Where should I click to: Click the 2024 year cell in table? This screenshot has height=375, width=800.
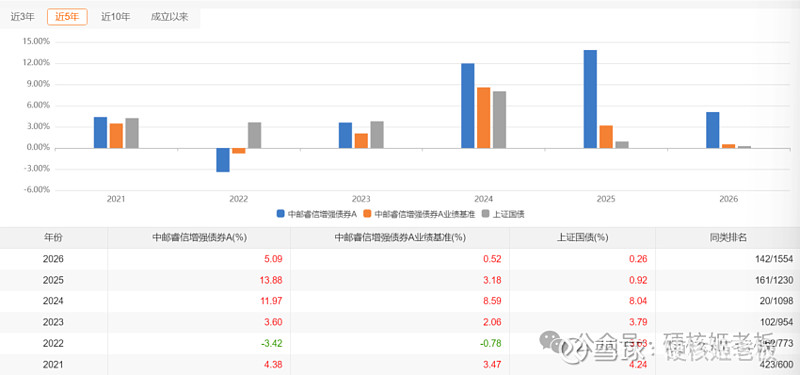[x=54, y=301]
